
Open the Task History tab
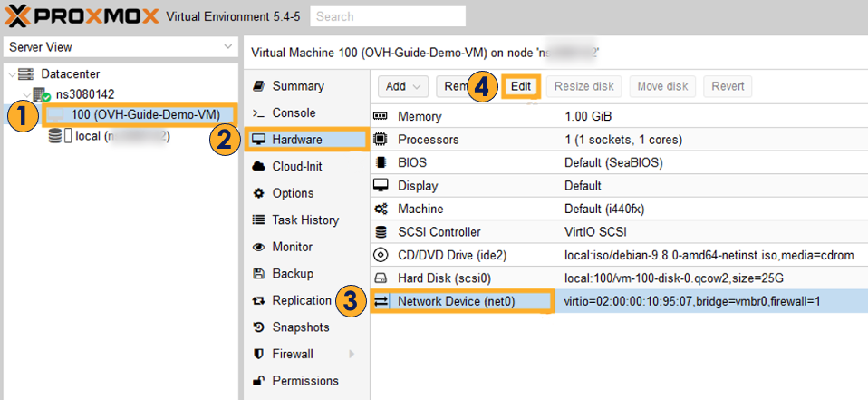306,220
